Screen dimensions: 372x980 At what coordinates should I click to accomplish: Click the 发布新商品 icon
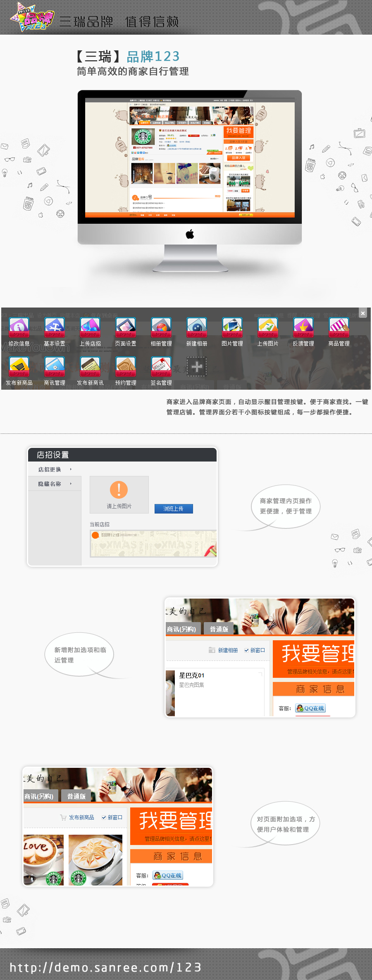[x=19, y=367]
